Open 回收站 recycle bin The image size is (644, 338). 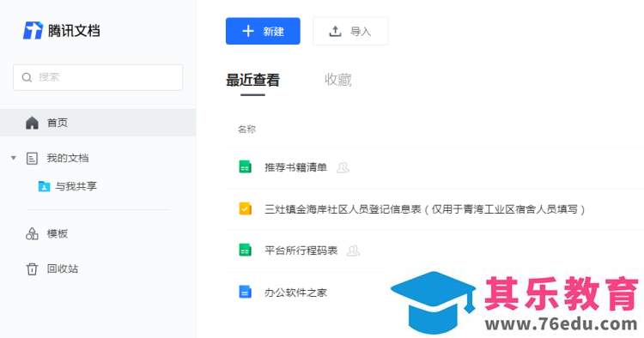pyautogui.click(x=63, y=269)
